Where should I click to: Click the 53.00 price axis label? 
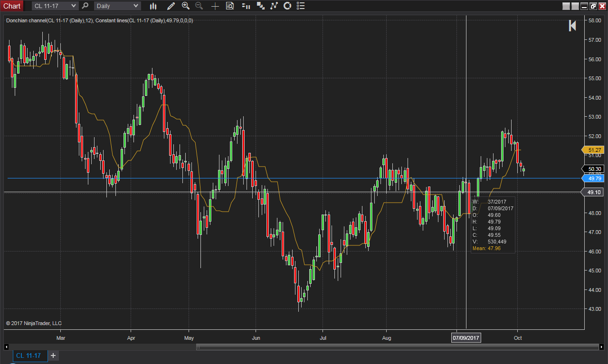[595, 117]
